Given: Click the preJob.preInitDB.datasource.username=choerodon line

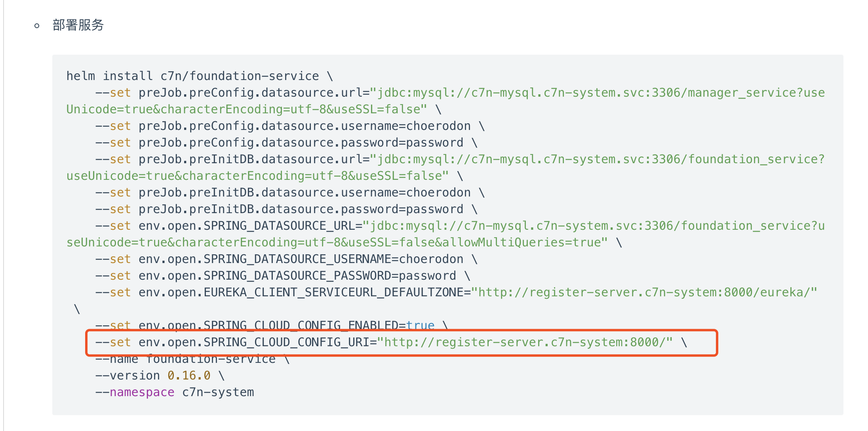Looking at the screenshot, I should point(290,192).
